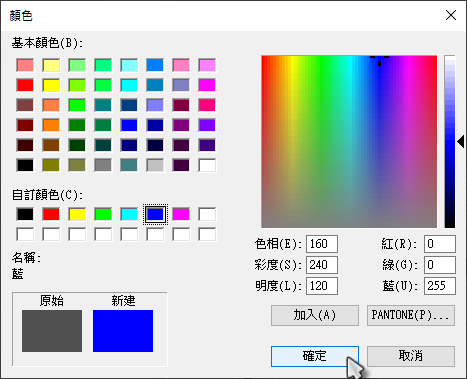Click the 彩度(S) input field
Screen dimensions: 467x379
coord(322,265)
